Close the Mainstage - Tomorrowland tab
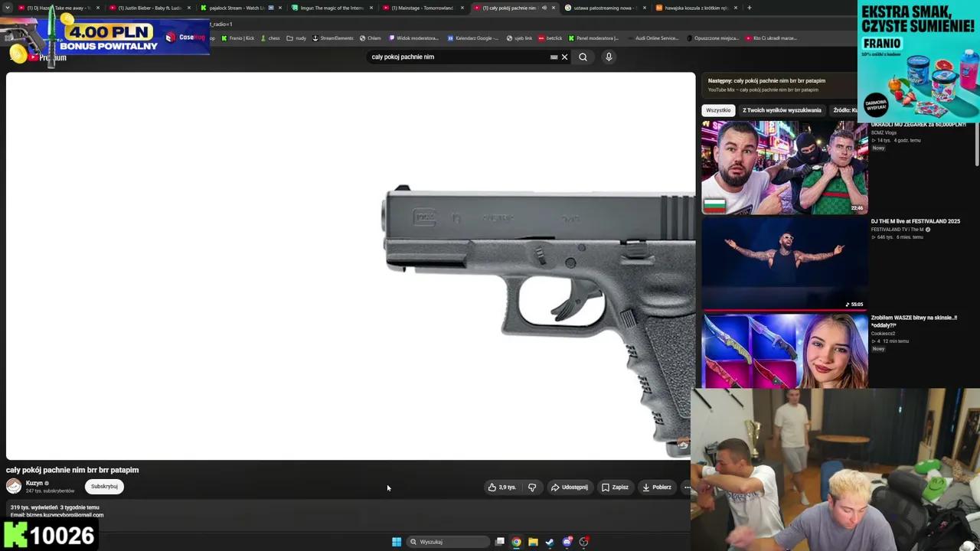The height and width of the screenshot is (551, 980). pos(462,8)
